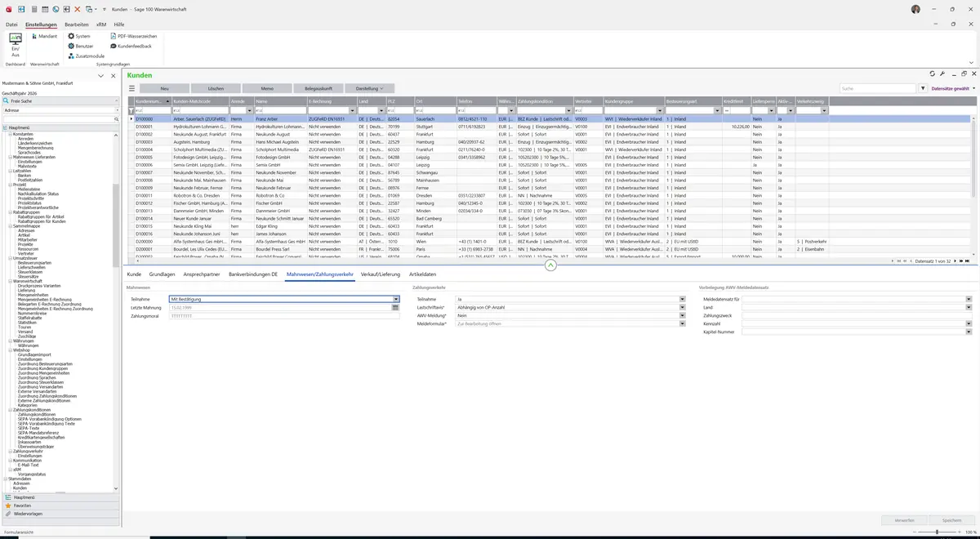The height and width of the screenshot is (539, 980).
Task: Jump to the last record in navigator
Action: coord(968,261)
